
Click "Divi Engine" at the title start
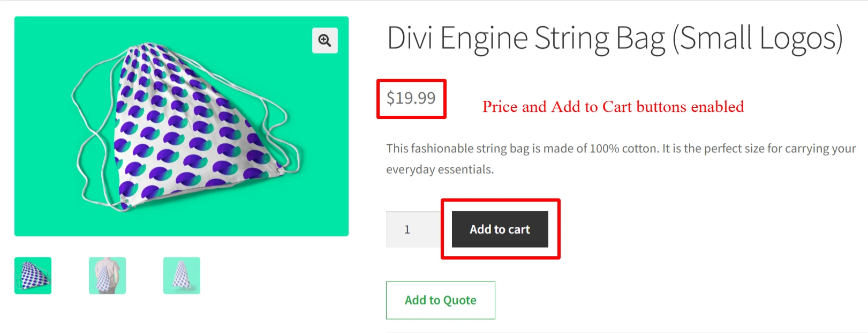[x=457, y=39]
